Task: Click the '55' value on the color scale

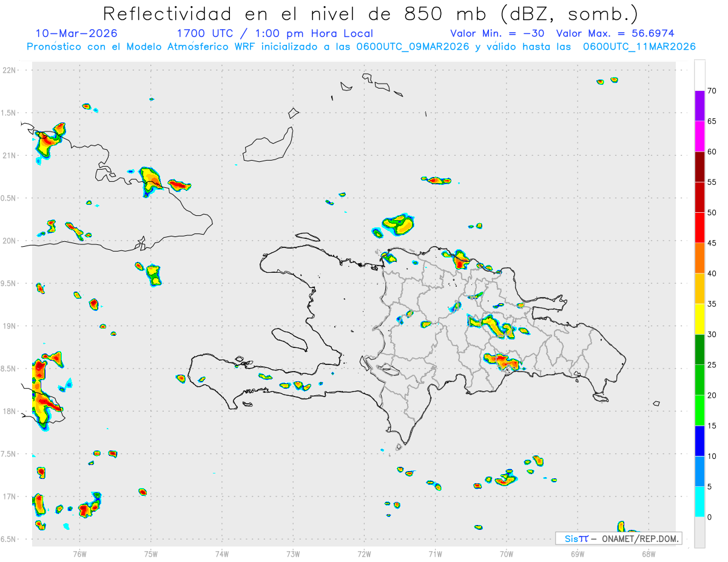Action: [712, 182]
